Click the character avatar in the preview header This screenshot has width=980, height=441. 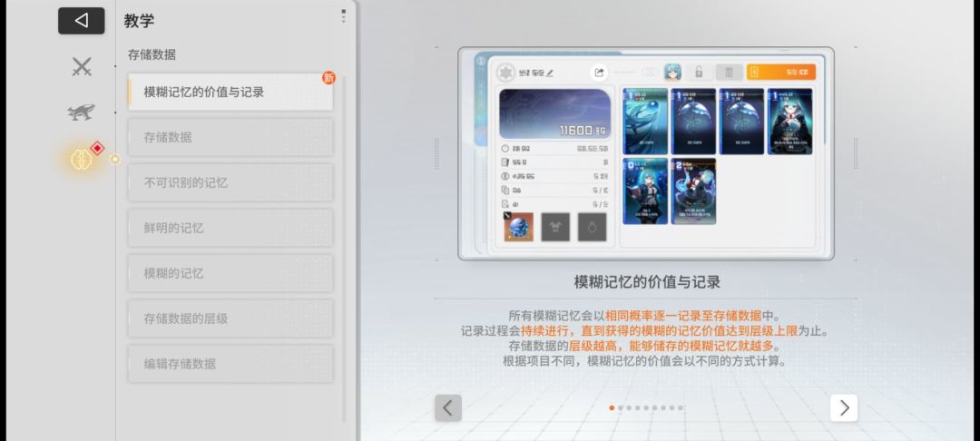pyautogui.click(x=672, y=73)
